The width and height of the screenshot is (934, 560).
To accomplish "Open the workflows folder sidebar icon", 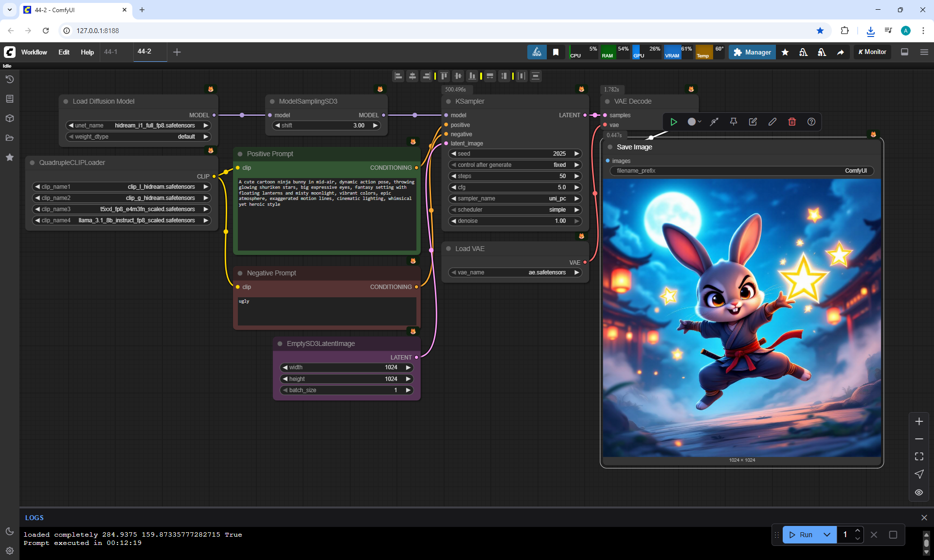I will pos(9,138).
